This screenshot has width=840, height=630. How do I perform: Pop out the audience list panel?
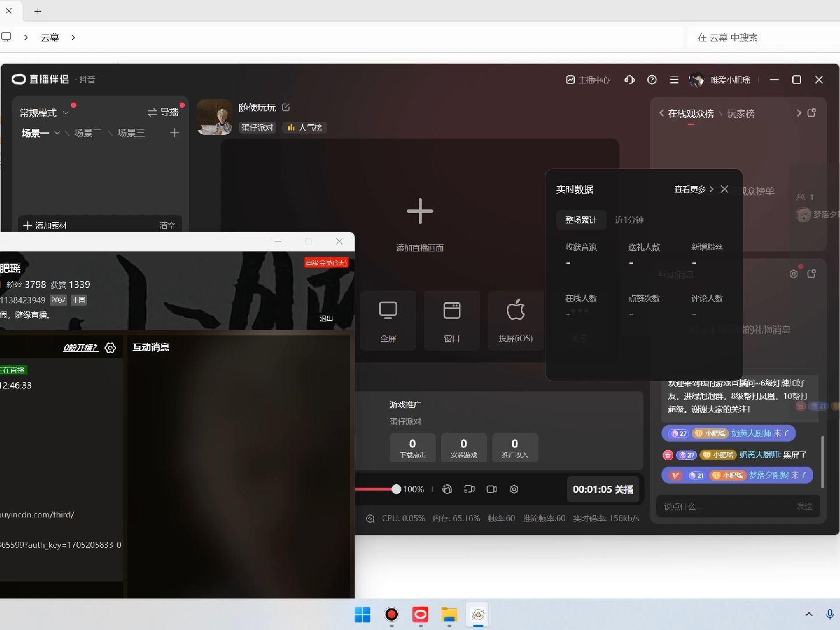[811, 113]
